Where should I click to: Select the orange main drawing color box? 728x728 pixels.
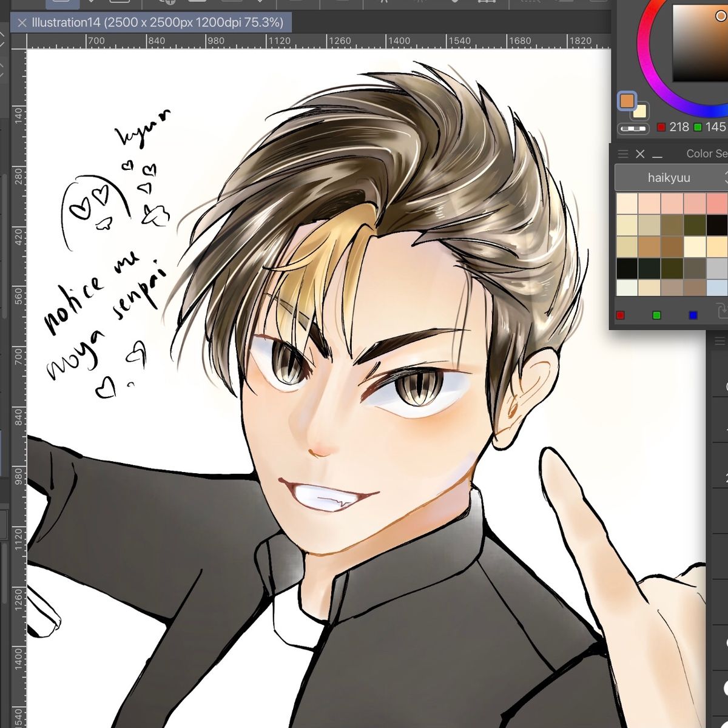(x=627, y=101)
